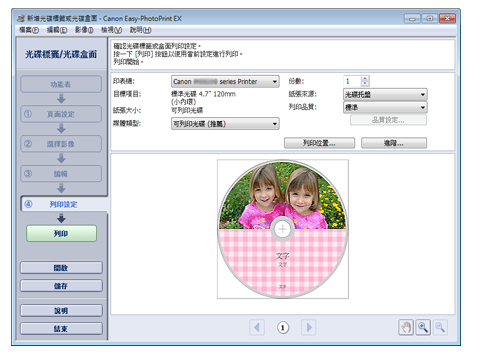Click the zoom in magnifier icon
The image size is (483, 364).
[x=423, y=327]
